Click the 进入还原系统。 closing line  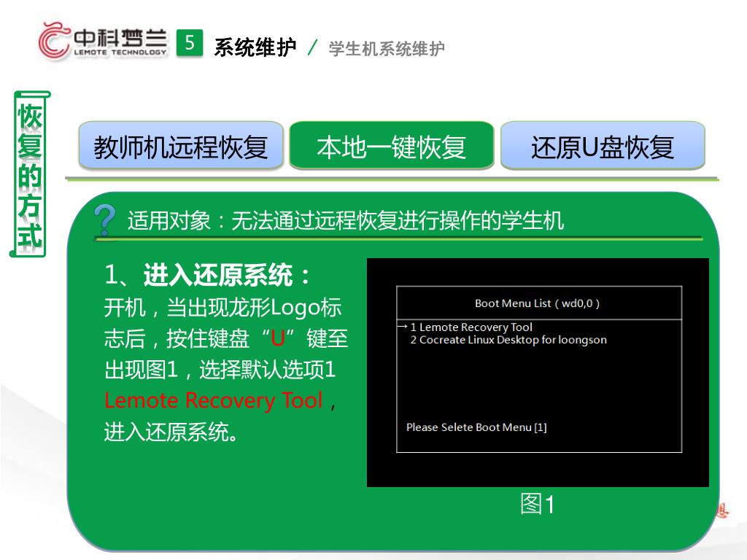coord(171,432)
